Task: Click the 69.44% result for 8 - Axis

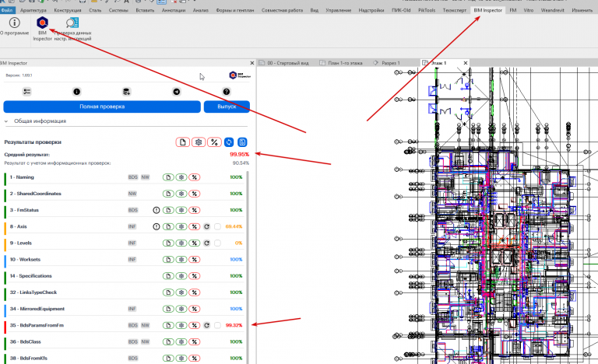Action: [234, 226]
